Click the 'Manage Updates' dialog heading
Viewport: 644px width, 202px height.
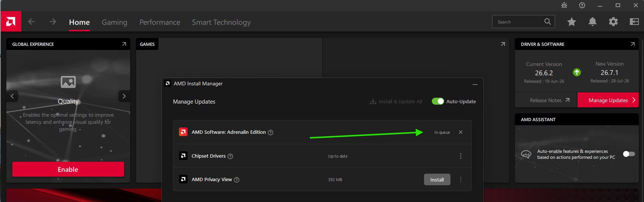pyautogui.click(x=194, y=102)
